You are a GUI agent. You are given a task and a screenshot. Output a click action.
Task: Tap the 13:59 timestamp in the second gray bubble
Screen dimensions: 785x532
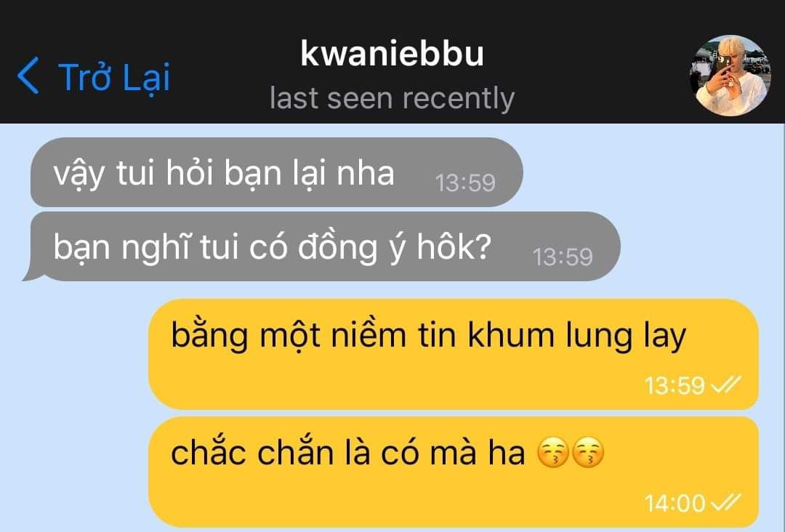pyautogui.click(x=563, y=257)
